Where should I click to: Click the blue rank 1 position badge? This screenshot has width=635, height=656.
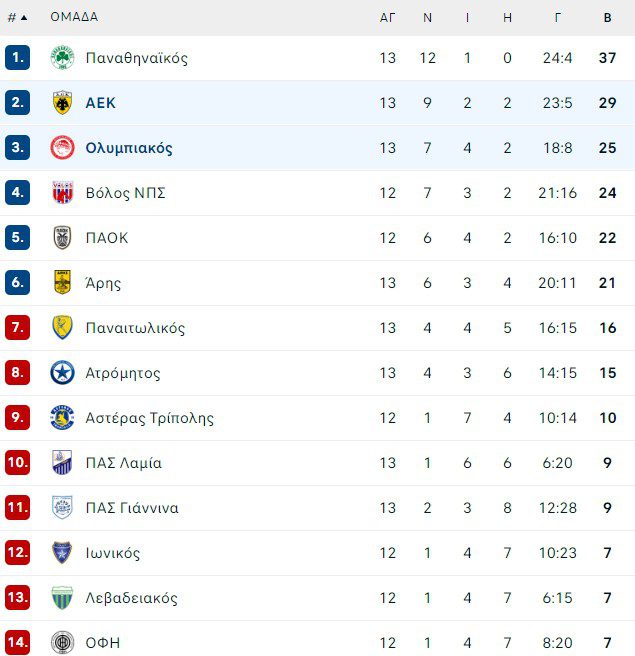(18, 58)
